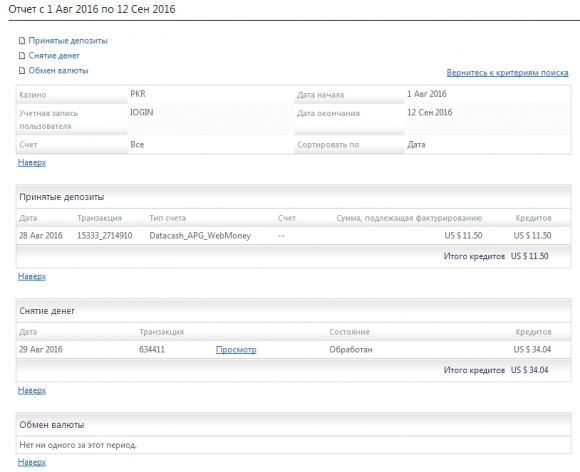
Task: Click the Datacash_APG_WebMoney account type cell
Action: [200, 236]
